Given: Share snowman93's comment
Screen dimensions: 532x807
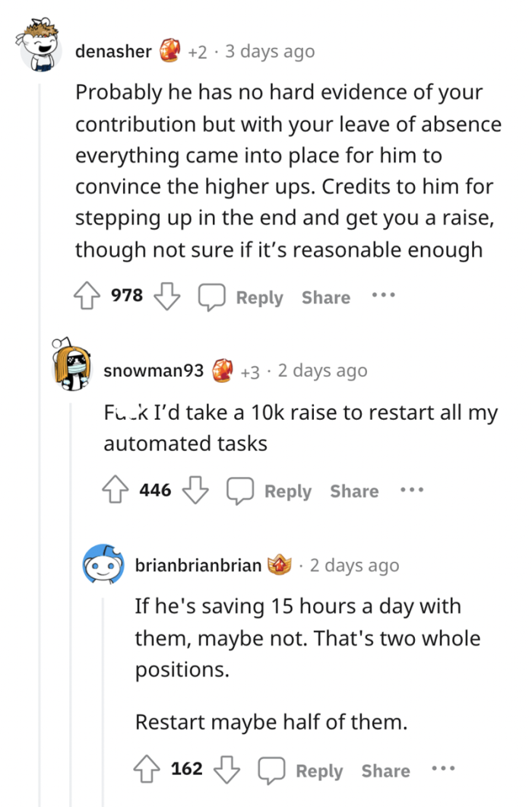Looking at the screenshot, I should tap(353, 491).
